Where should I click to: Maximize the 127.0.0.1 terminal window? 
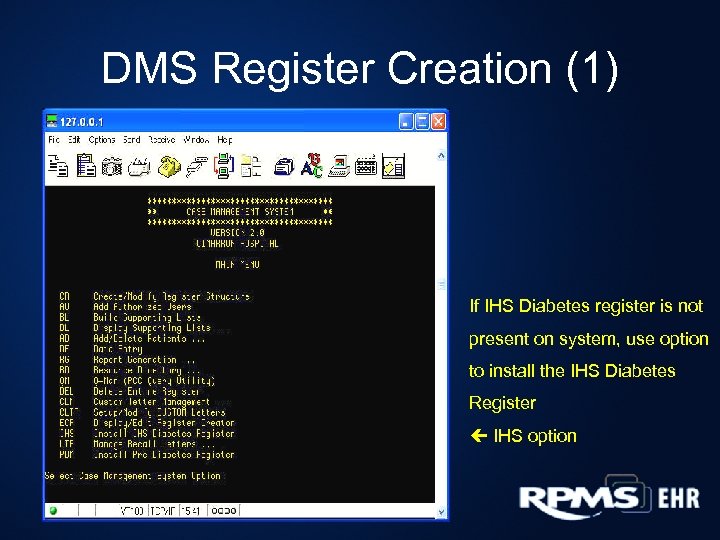click(x=422, y=122)
